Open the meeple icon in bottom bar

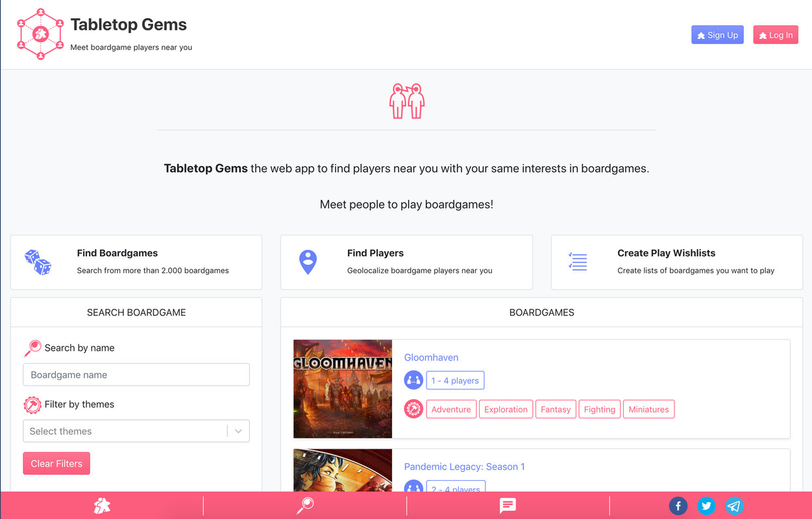pos(102,505)
